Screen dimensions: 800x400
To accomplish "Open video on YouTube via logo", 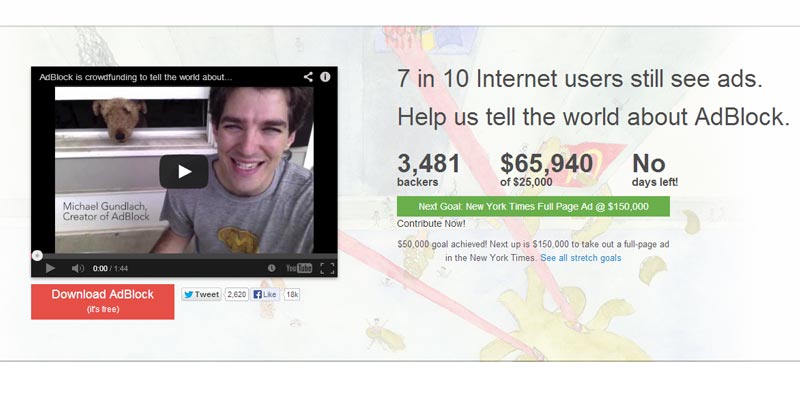I will coord(299,268).
